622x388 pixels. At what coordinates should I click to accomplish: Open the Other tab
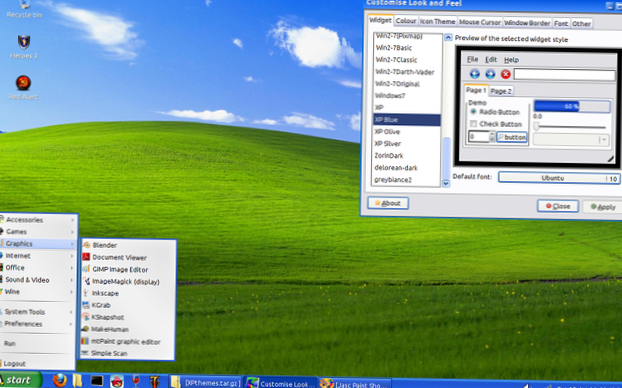pos(581,24)
